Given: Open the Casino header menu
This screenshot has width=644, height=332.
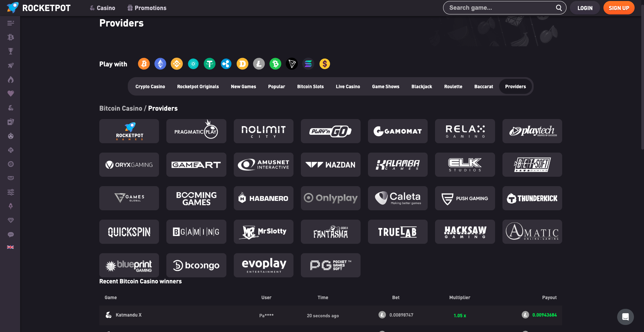Looking at the screenshot, I should [x=102, y=8].
